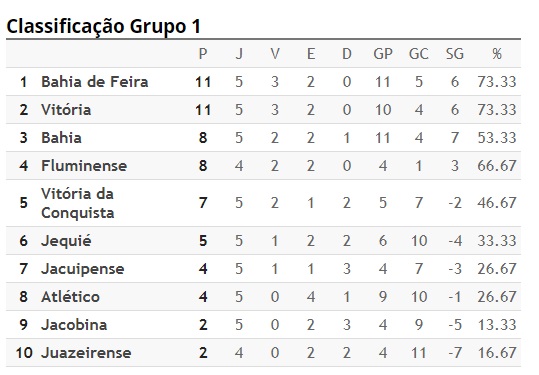Select the V wins column header

(275, 54)
